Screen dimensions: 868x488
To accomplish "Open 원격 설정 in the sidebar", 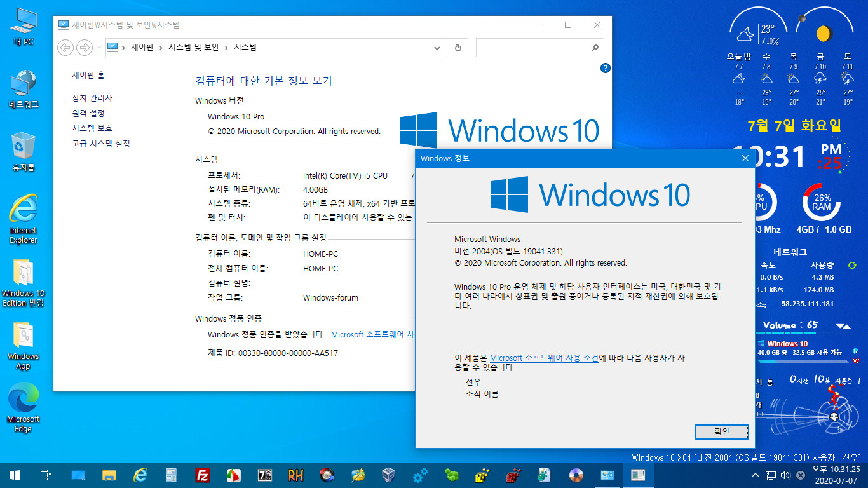I will (x=88, y=113).
